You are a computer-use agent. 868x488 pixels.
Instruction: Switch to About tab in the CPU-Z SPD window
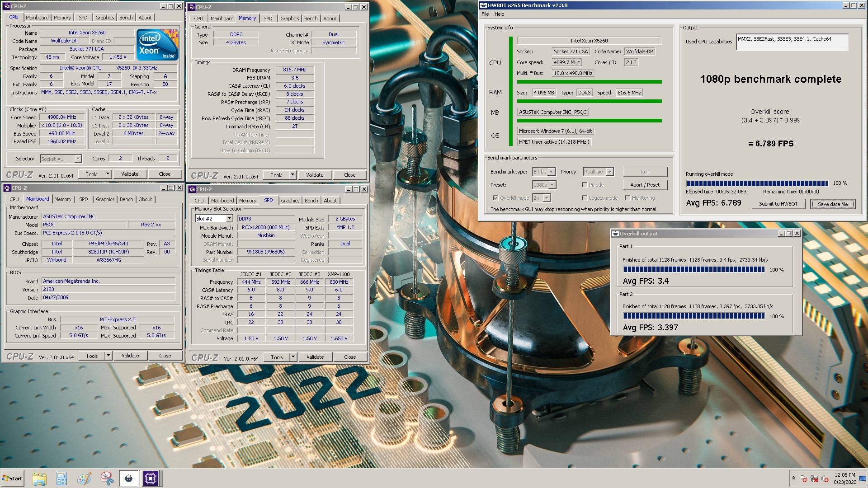tap(330, 201)
